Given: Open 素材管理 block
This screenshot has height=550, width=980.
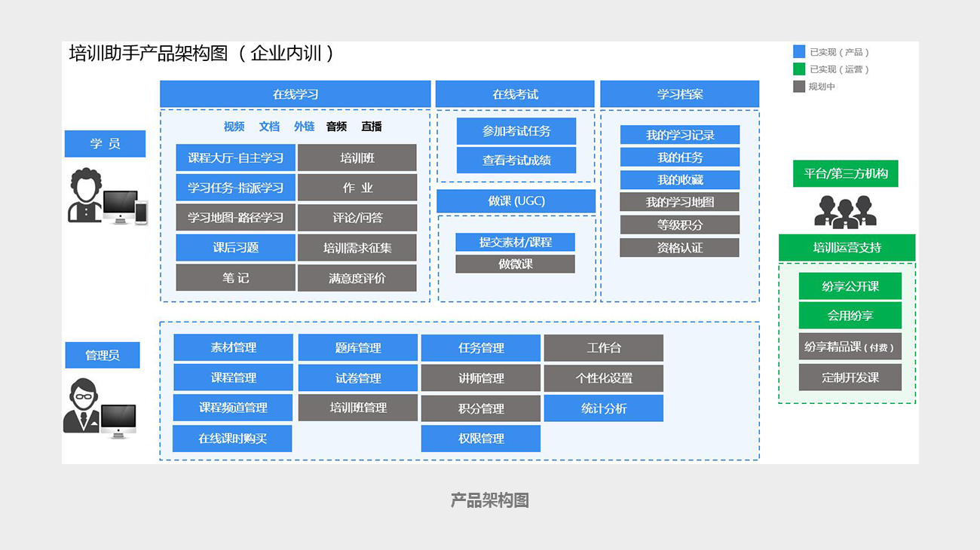Looking at the screenshot, I should coord(234,347).
